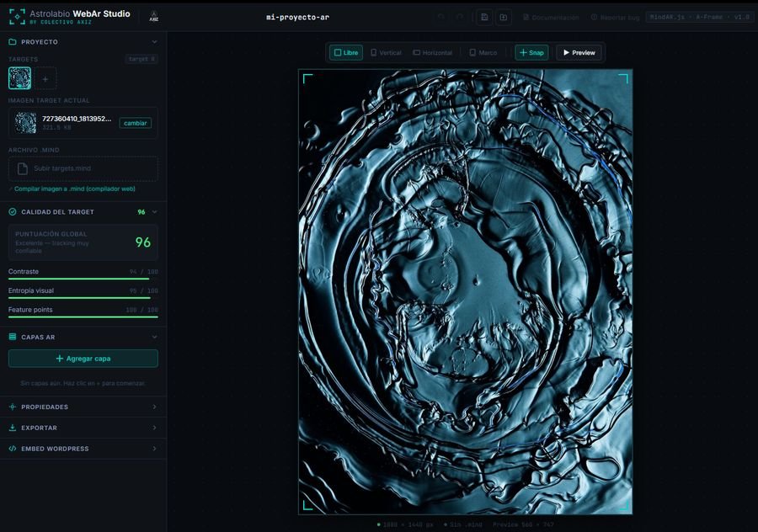
Task: Click the Astrolabio WebAr Studio logo icon
Action: click(x=17, y=17)
